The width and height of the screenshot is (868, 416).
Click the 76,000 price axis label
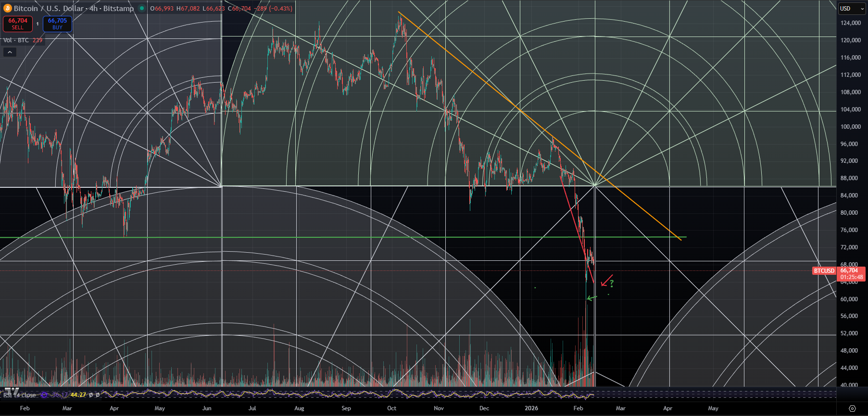[x=849, y=230]
